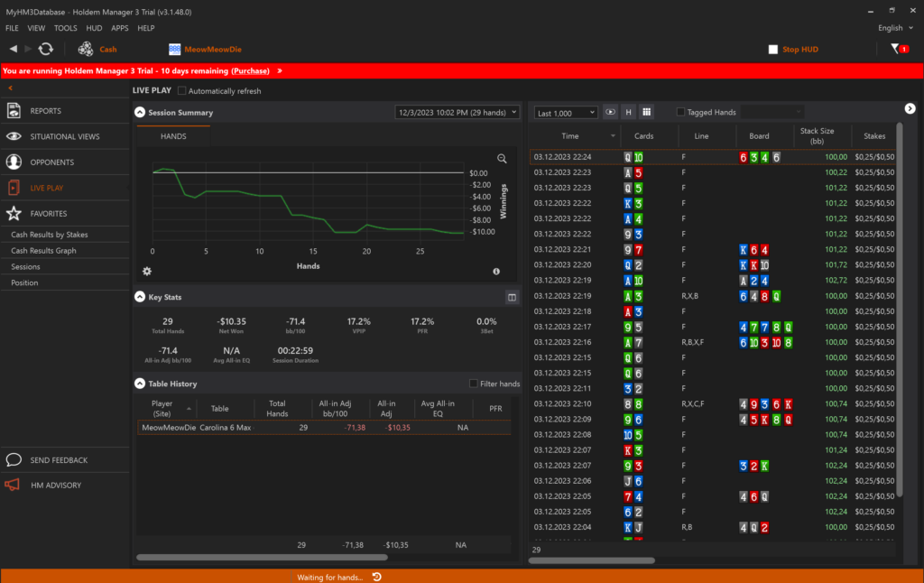The image size is (924, 583).
Task: Open the HELP menu
Action: coord(145,28)
